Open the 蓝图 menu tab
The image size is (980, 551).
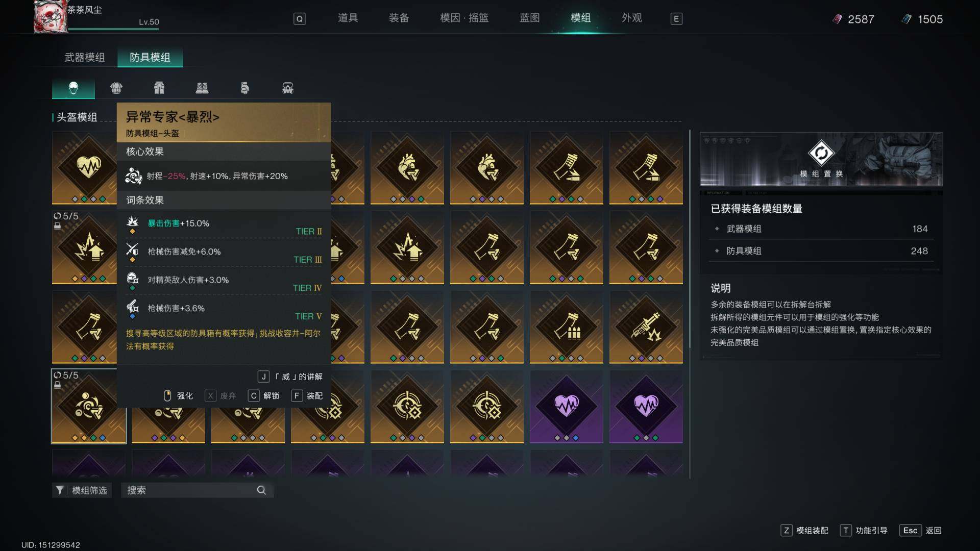(x=529, y=18)
